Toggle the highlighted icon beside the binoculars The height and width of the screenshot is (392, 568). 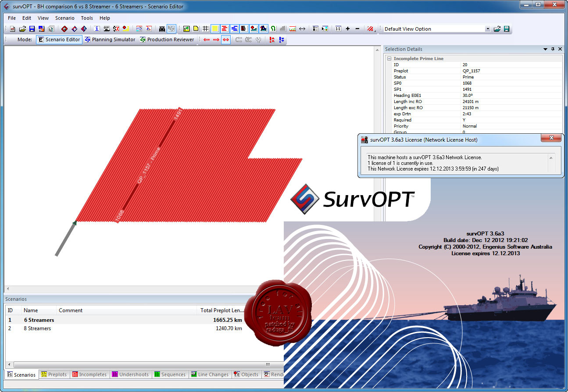click(x=171, y=29)
